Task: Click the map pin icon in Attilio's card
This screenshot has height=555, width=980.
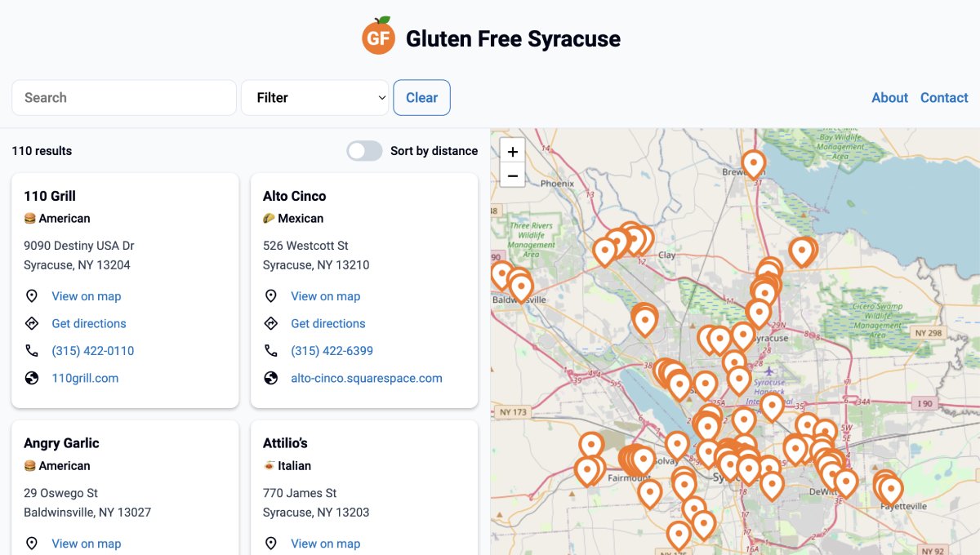Action: point(271,544)
